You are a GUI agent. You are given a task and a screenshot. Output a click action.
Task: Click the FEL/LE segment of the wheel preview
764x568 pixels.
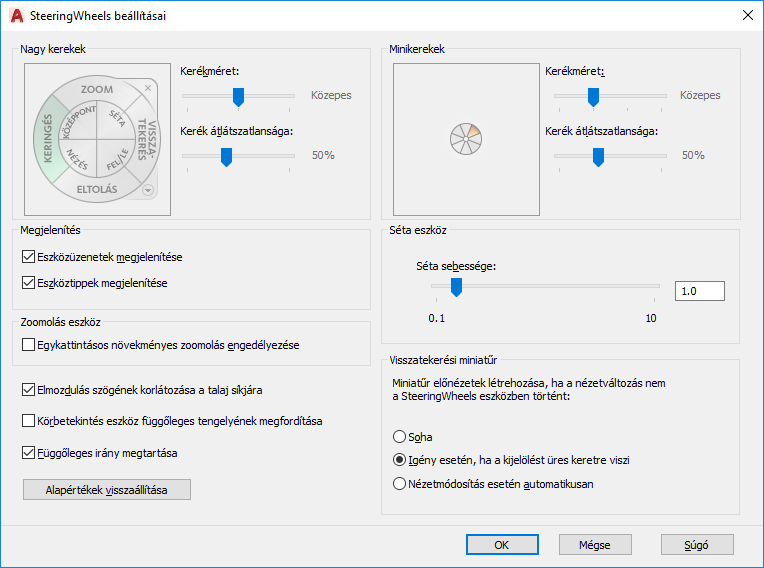click(117, 160)
